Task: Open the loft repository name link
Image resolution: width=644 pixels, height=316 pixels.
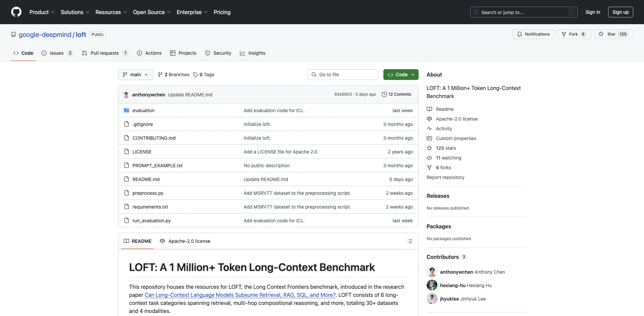Action: pyautogui.click(x=81, y=35)
